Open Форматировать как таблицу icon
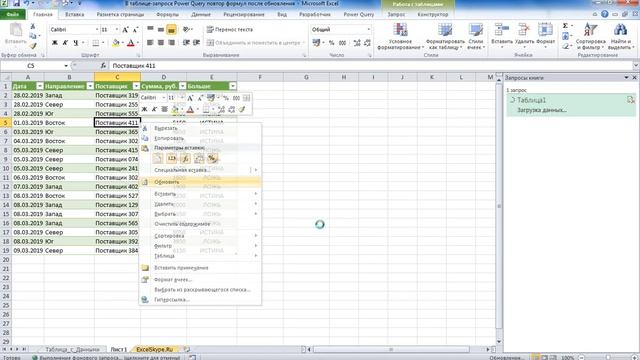 tap(445, 30)
